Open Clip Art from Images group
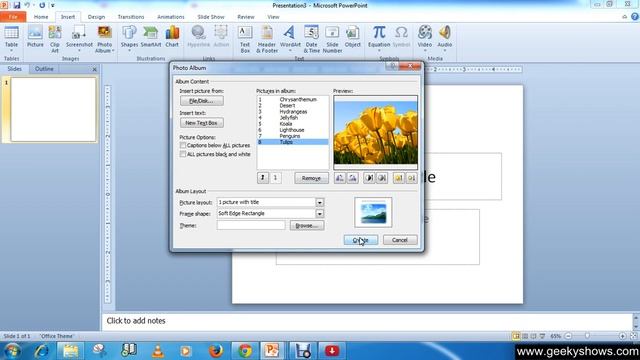640x360 pixels. 55,39
